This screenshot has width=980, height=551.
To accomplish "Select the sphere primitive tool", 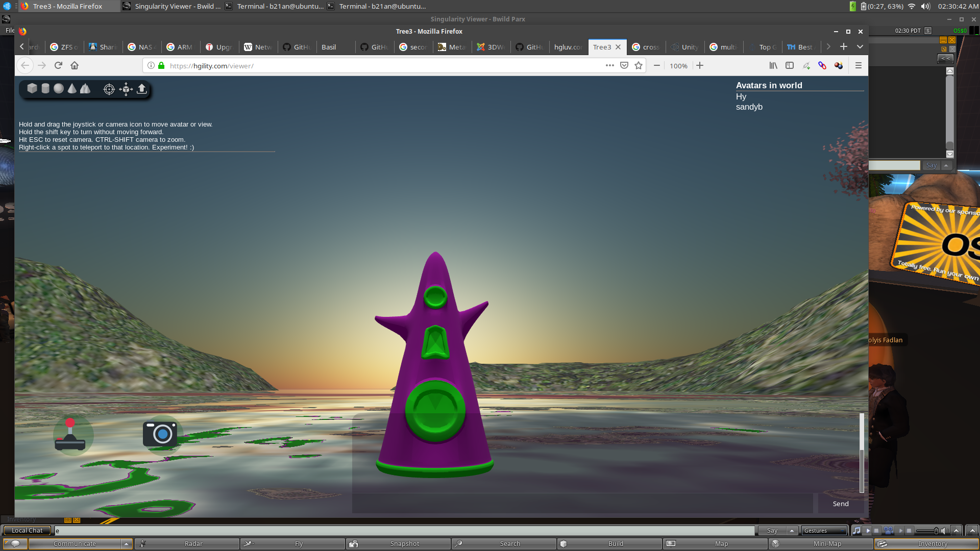I will pos(59,89).
